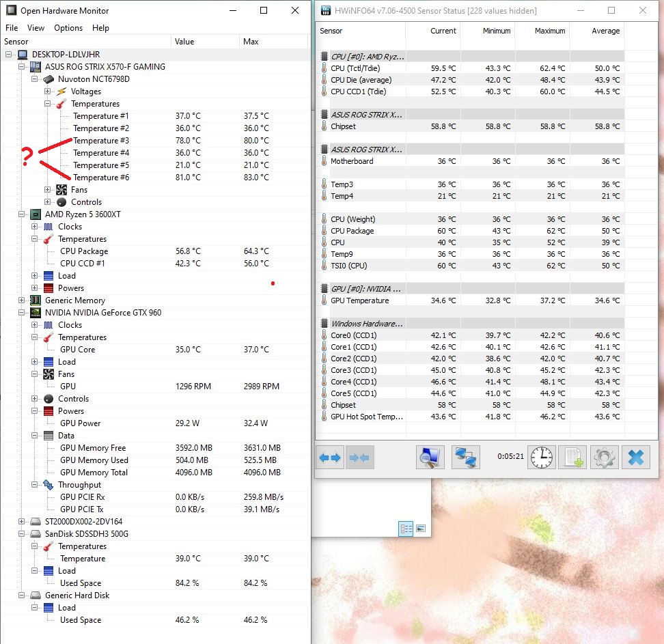The width and height of the screenshot is (664, 644).
Task: Click the Nuvoton NCT6798D chip icon
Action: click(x=49, y=79)
